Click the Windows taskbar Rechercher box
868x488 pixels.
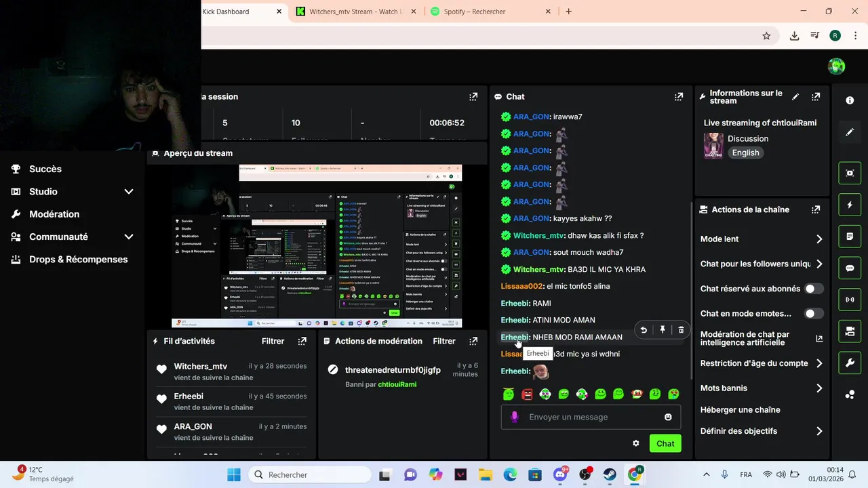[x=309, y=474]
